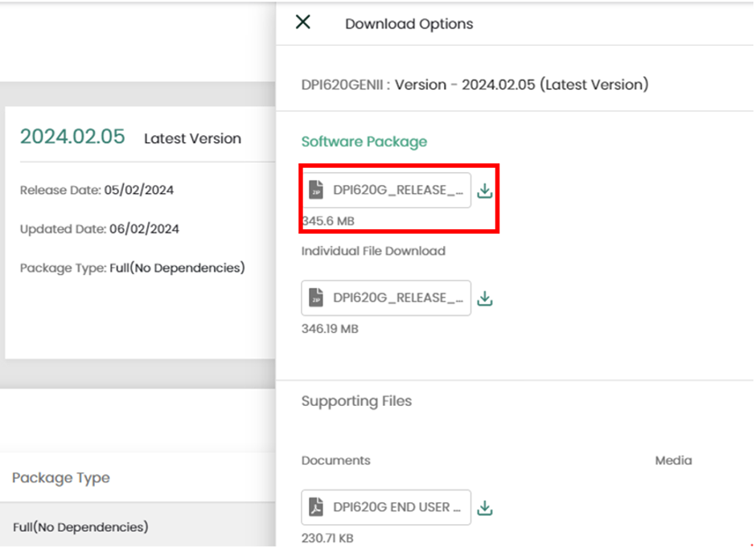This screenshot has width=756, height=549.
Task: Select the 2024.02.05 version number
Action: (x=72, y=137)
